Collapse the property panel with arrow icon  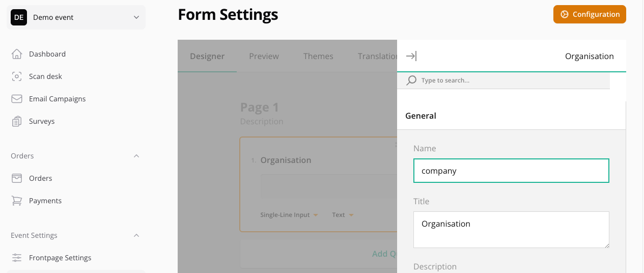click(411, 56)
